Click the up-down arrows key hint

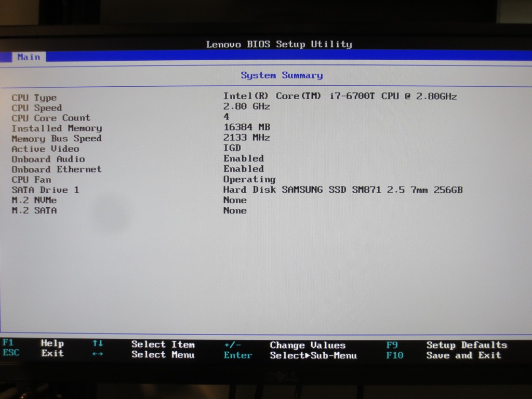(x=98, y=343)
